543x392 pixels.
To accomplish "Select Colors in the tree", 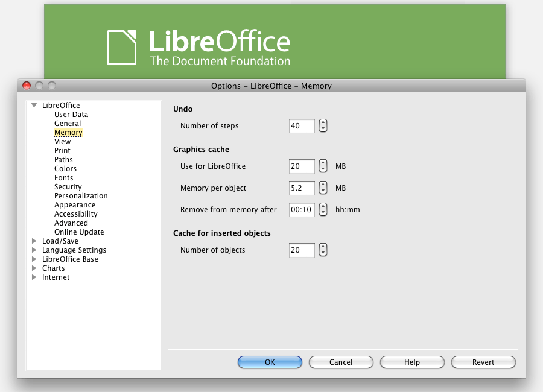I will (65, 168).
